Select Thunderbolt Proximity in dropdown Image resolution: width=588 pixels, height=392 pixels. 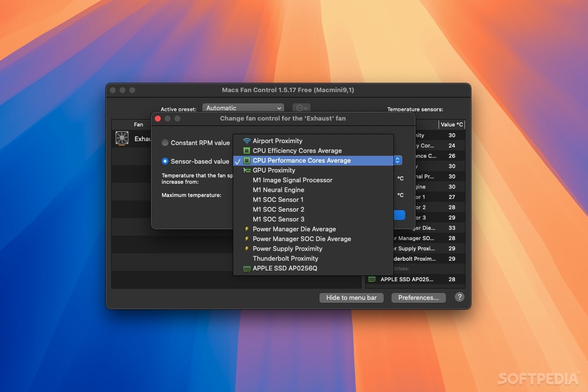pos(313,258)
